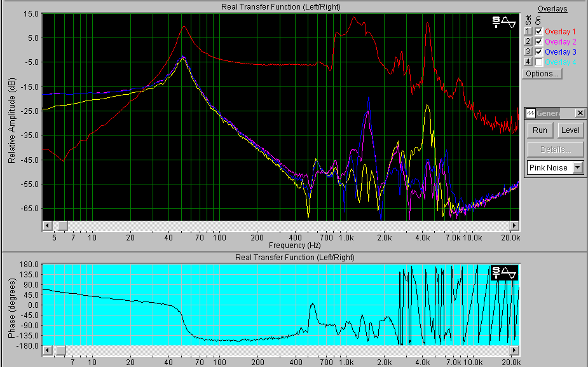Image resolution: width=588 pixels, height=367 pixels.
Task: Click the Set column header in Overlays
Action: (528, 20)
